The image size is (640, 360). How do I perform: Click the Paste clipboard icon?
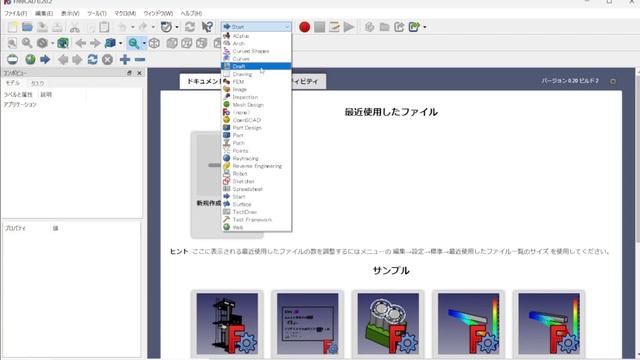(104, 27)
